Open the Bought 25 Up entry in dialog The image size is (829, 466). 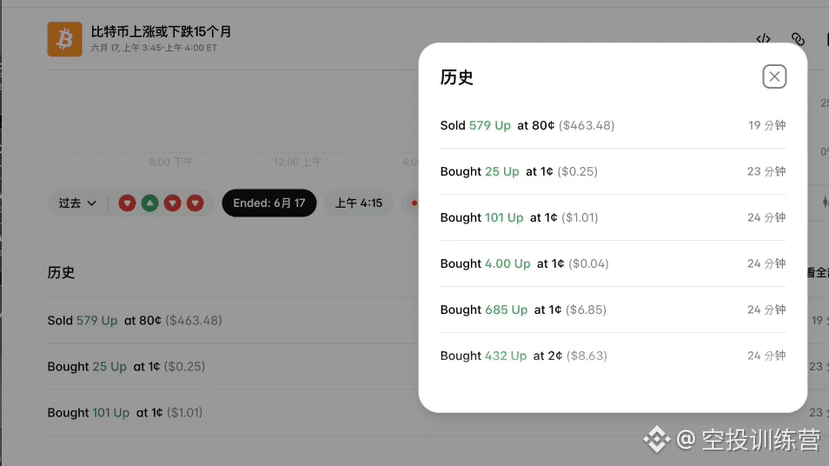click(613, 171)
